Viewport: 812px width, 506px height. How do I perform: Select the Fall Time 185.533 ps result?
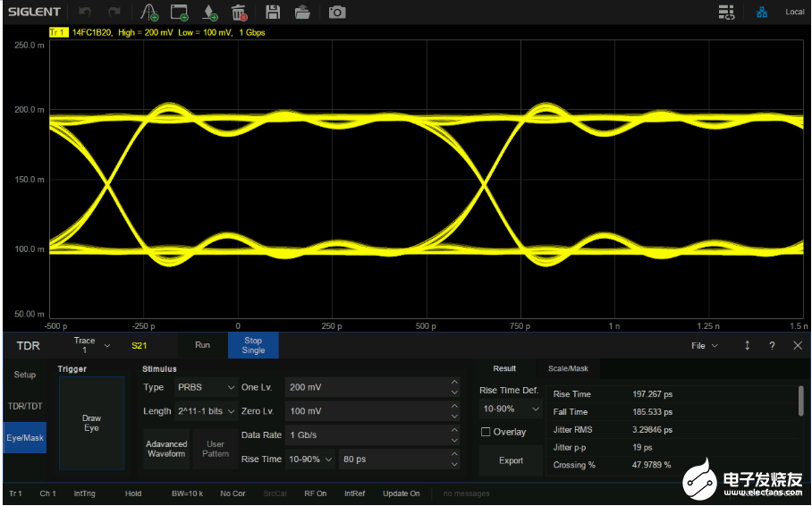point(672,412)
